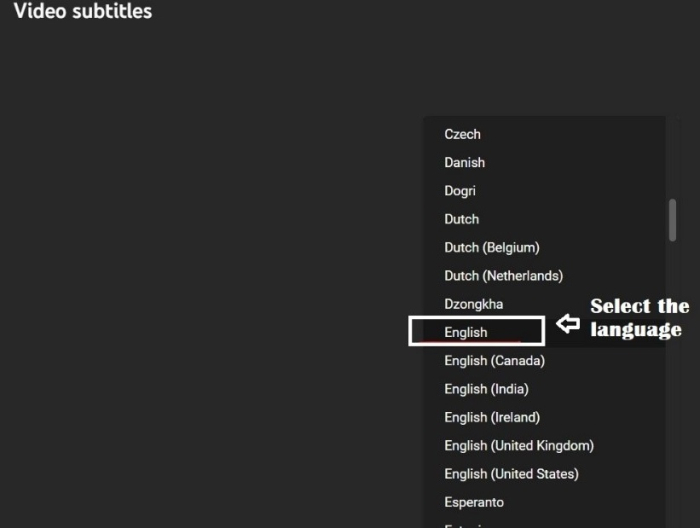
Task: Click the language list scrollbar thumb
Action: point(672,219)
